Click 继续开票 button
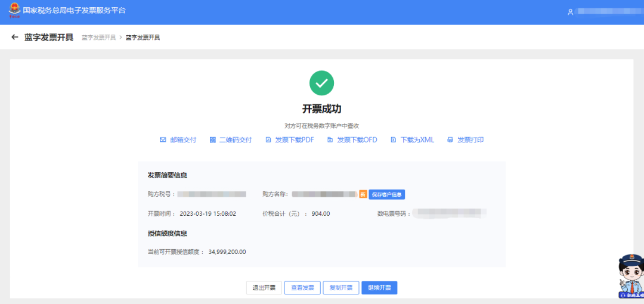 379,287
